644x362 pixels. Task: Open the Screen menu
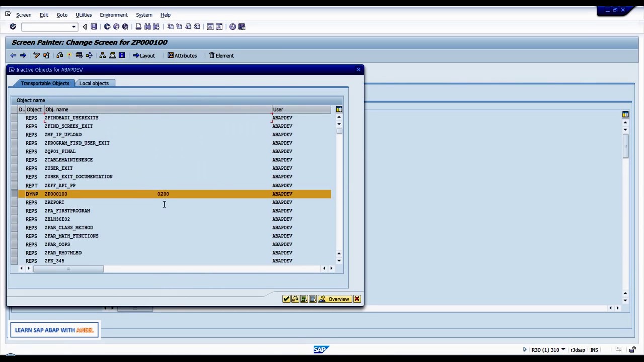(24, 15)
